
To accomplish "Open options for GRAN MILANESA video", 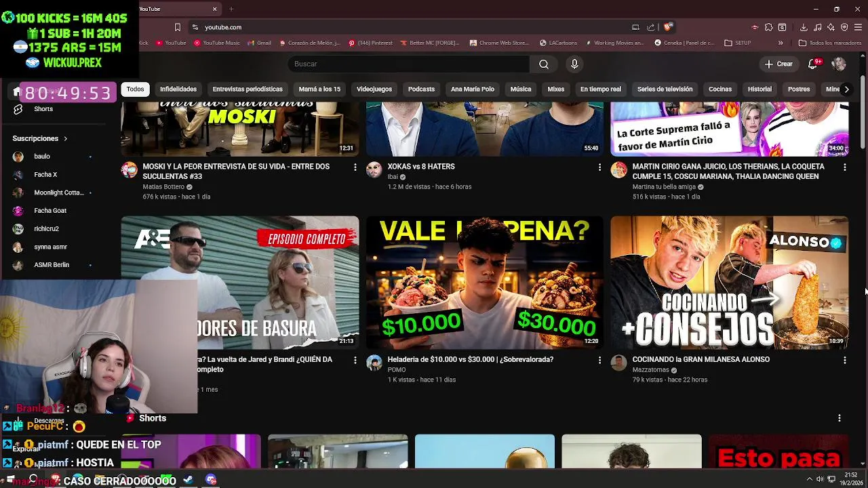I will [x=844, y=360].
